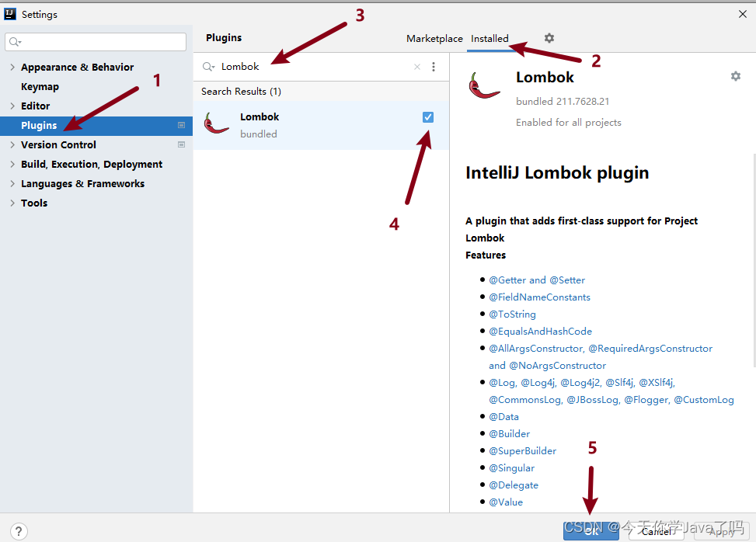
Task: Click the 'Search Results (1)' header
Action: (241, 92)
